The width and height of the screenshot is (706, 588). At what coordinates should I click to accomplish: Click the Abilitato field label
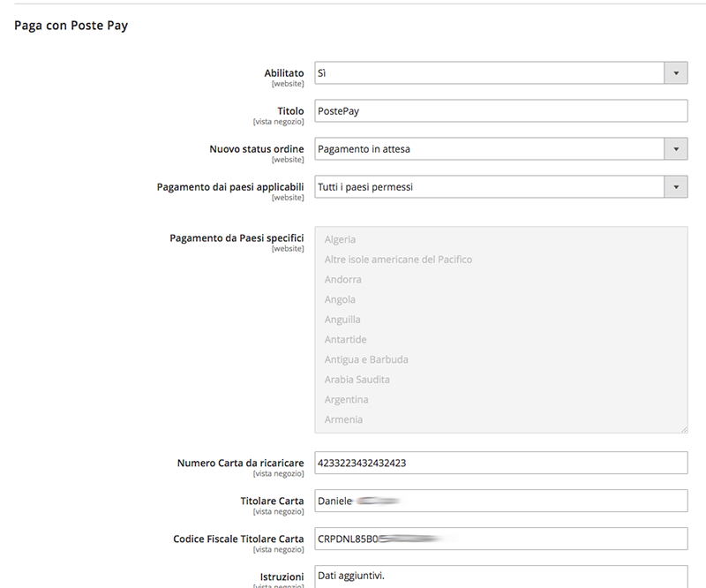tap(283, 73)
